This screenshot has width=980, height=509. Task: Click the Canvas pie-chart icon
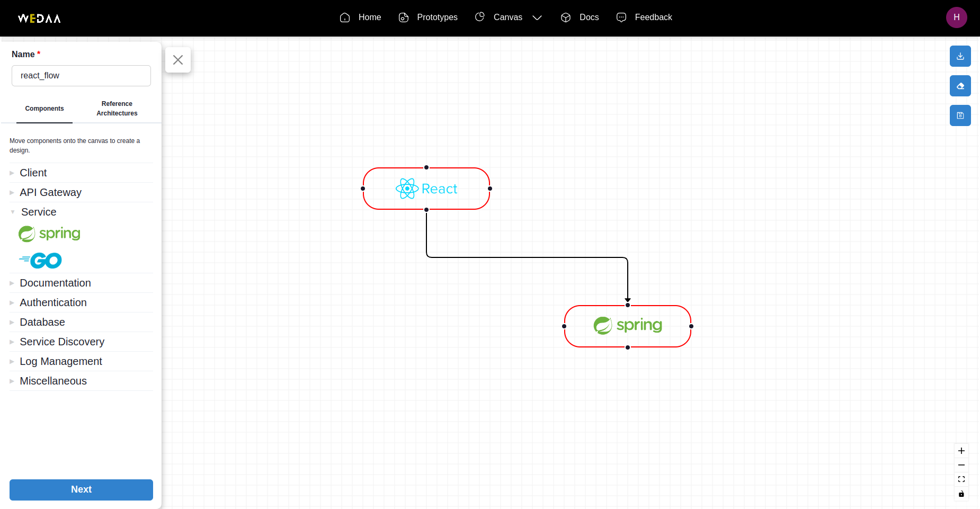(480, 17)
